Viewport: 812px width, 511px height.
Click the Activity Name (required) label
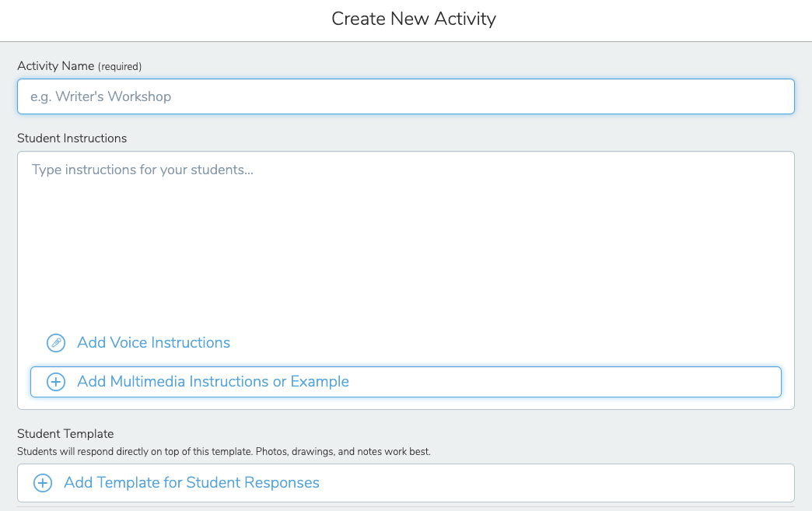79,66
